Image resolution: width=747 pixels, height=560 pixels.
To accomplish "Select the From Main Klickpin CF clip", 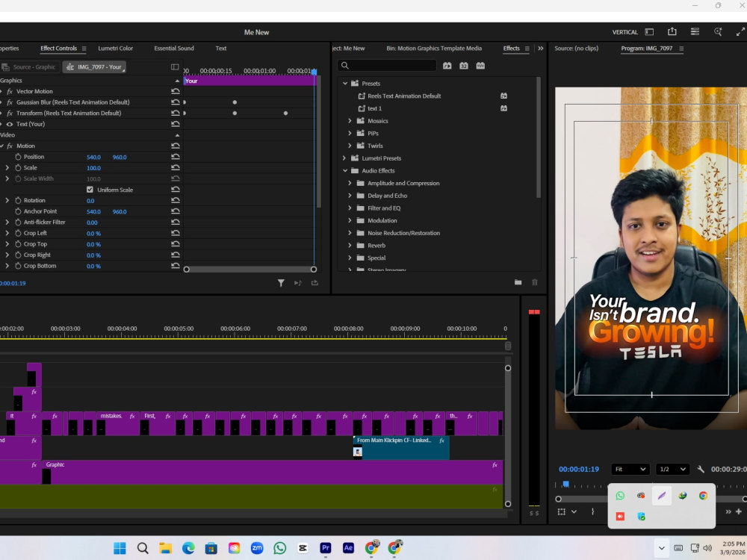I will coord(401,447).
